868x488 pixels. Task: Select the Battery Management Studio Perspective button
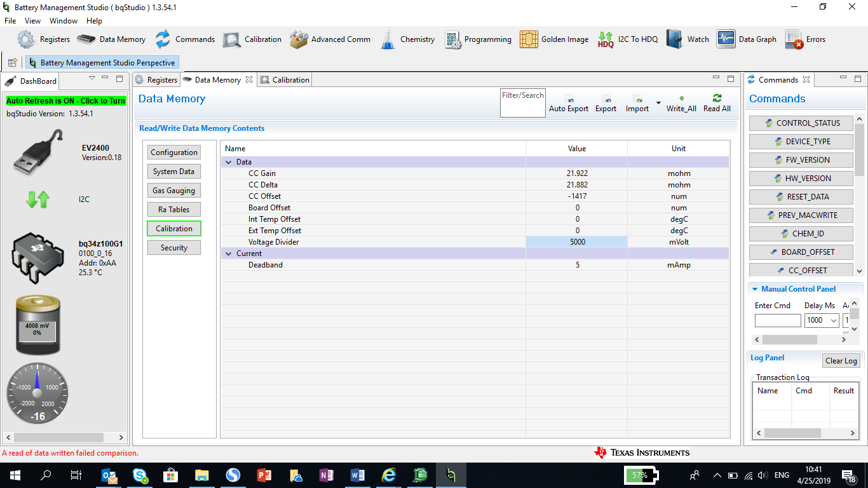(102, 63)
